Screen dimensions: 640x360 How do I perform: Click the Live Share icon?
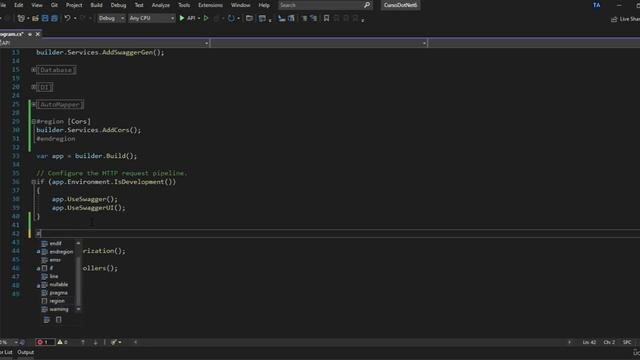614,19
